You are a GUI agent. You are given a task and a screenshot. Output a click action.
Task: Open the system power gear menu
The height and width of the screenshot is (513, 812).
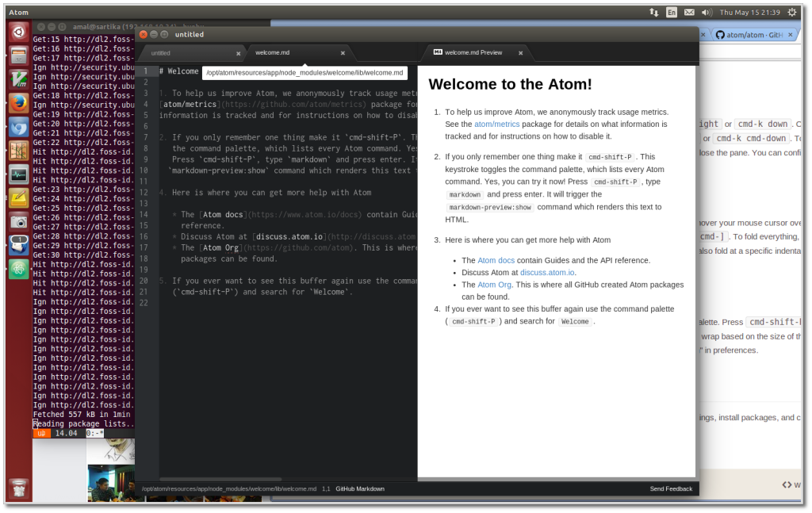pos(792,12)
